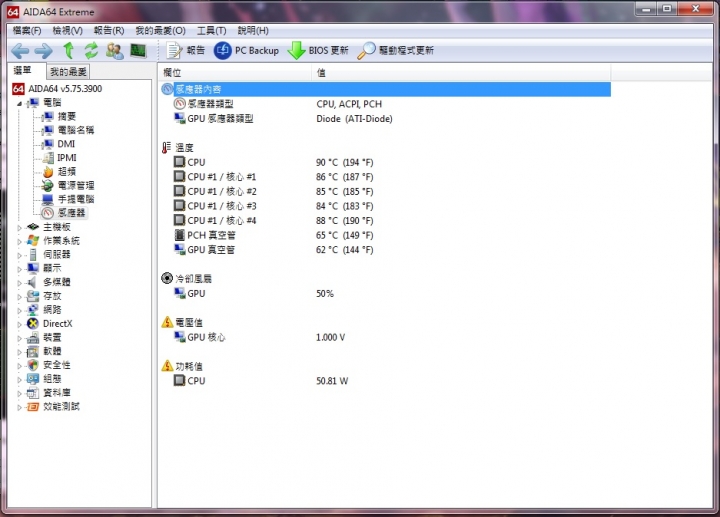720x517 pixels.
Task: Launch PC Backup from the toolbar
Action: click(247, 51)
